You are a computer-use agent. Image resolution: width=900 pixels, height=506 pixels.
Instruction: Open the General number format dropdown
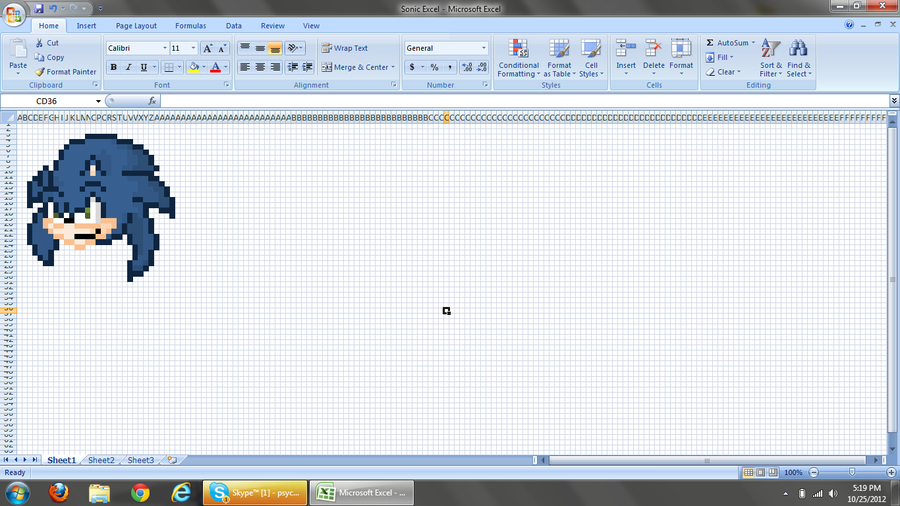[x=483, y=48]
